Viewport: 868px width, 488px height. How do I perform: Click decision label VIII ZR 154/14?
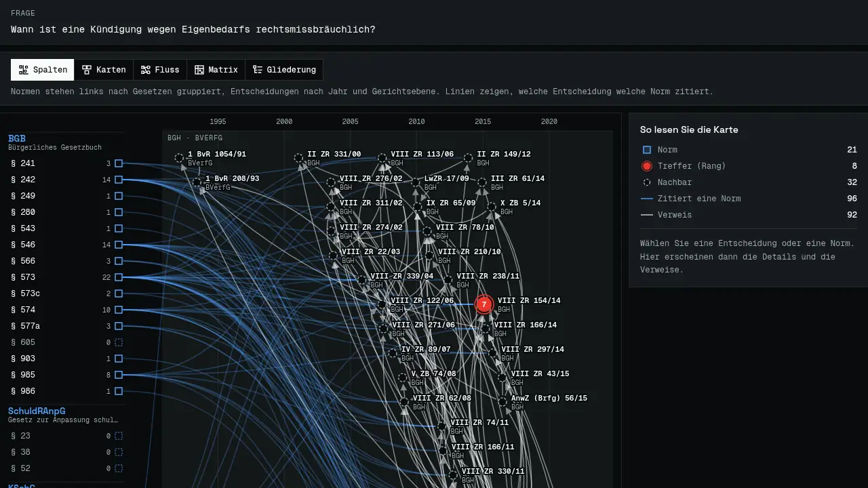click(x=529, y=300)
